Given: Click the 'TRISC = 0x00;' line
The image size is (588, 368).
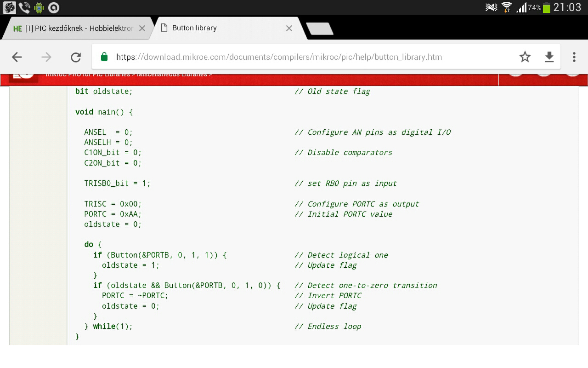Looking at the screenshot, I should 113,204.
